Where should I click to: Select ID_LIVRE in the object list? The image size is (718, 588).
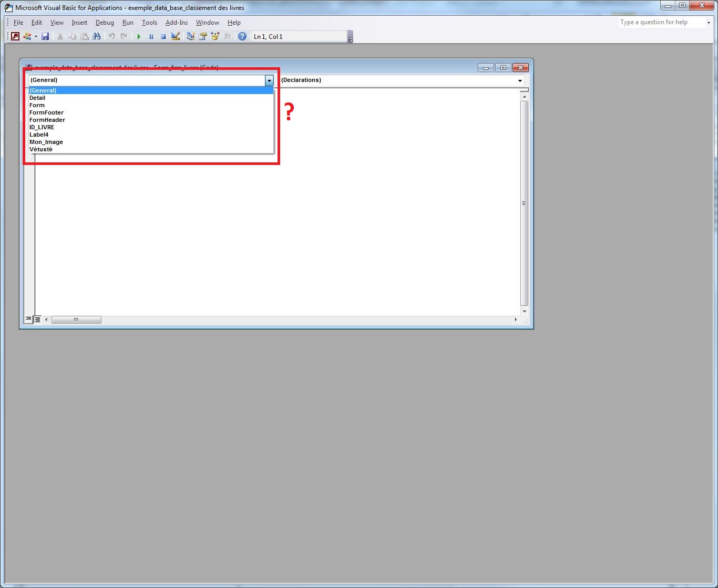[151, 127]
